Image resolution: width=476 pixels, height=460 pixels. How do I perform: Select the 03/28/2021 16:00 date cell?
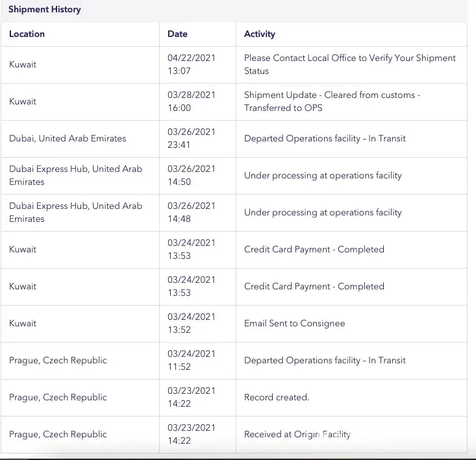191,101
